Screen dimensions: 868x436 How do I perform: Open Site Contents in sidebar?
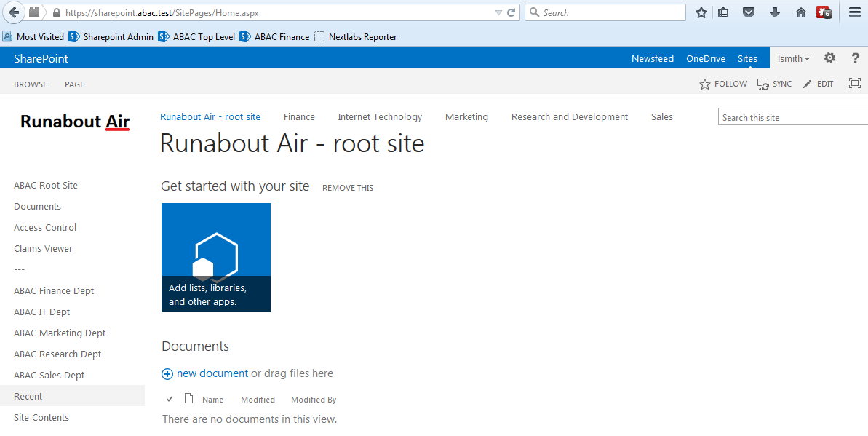41,416
